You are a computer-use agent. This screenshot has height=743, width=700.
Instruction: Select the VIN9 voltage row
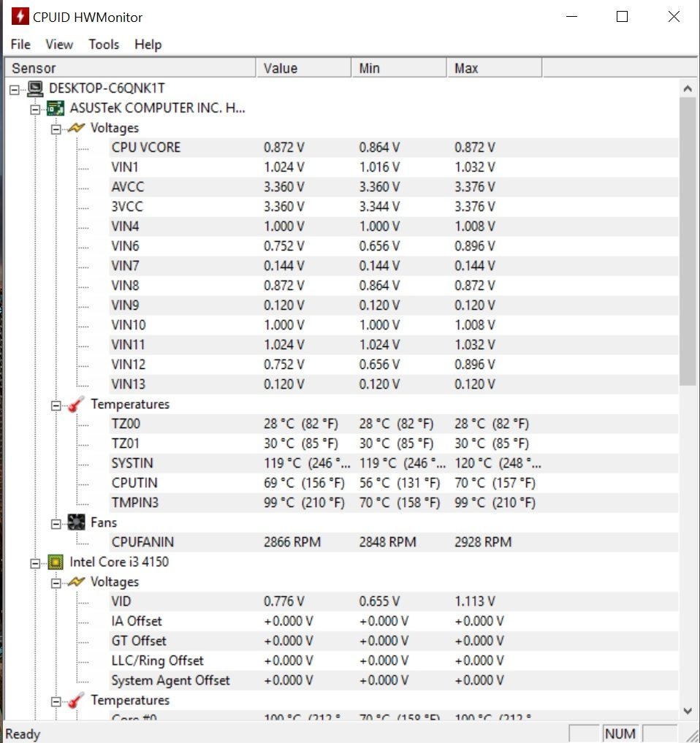(x=393, y=305)
